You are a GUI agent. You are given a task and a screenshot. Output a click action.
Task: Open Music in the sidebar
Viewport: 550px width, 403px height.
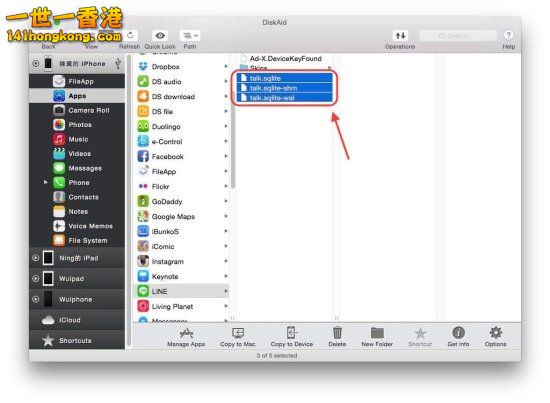pyautogui.click(x=77, y=139)
